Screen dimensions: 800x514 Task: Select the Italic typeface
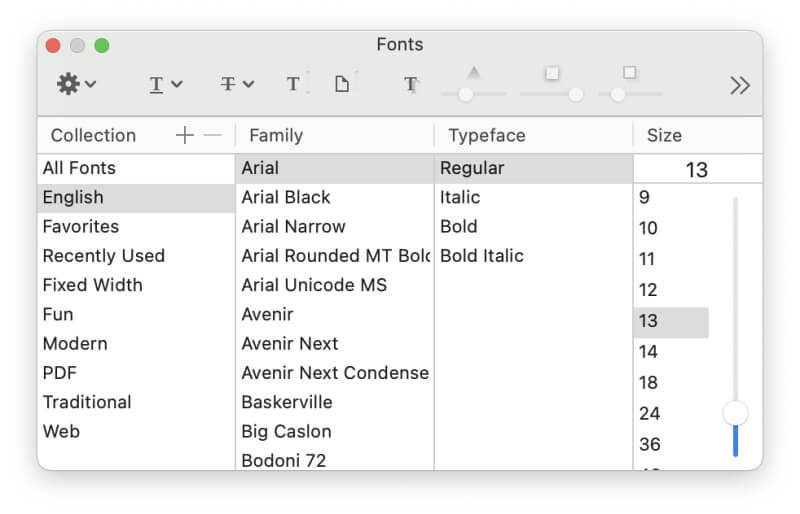coord(534,198)
